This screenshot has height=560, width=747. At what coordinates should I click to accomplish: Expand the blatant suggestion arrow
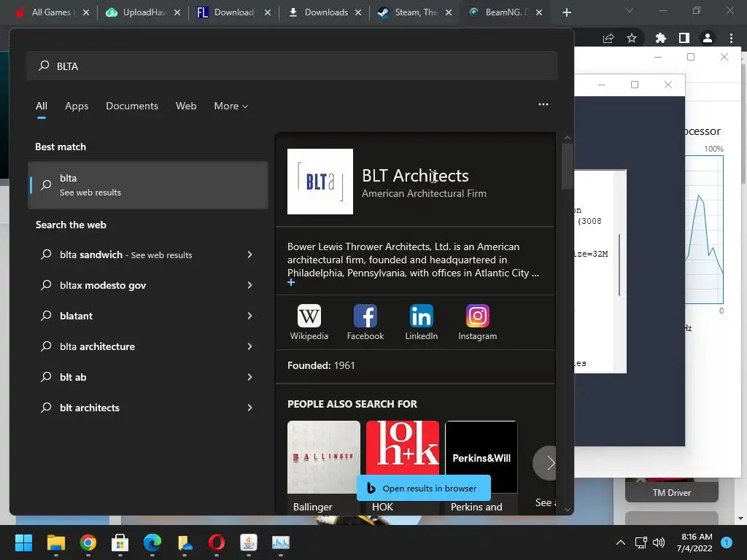[x=249, y=316]
